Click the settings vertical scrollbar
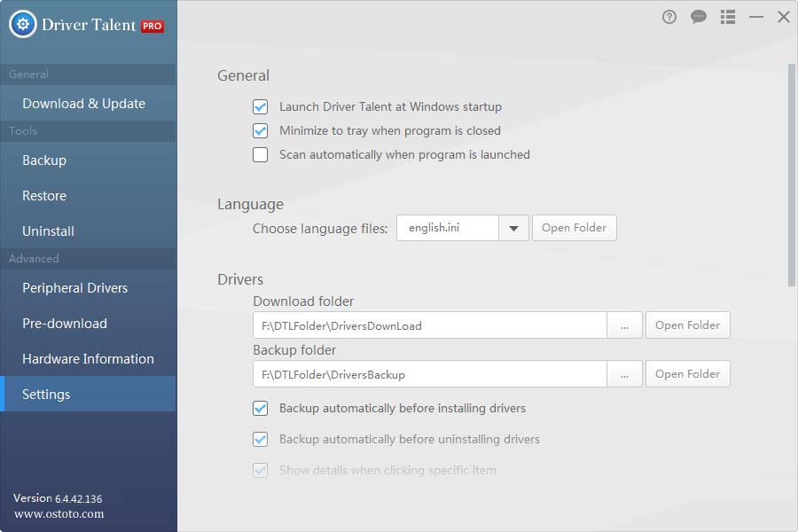 coord(792,176)
